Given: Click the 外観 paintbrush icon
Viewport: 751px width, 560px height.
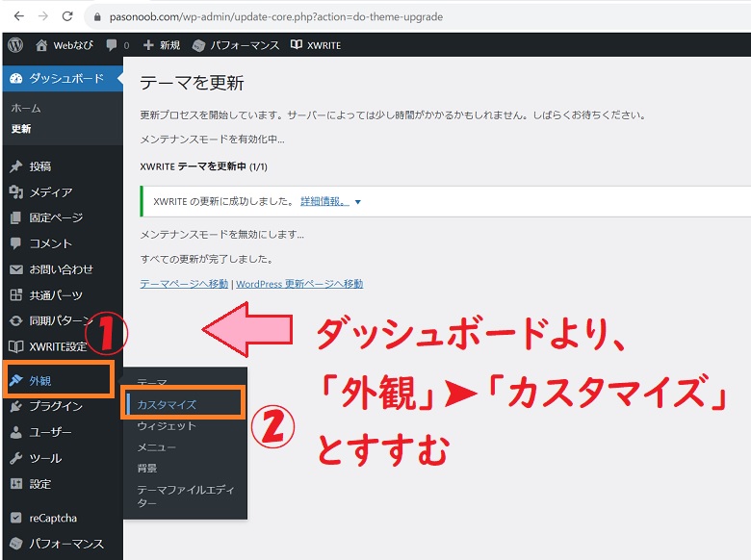Looking at the screenshot, I should pos(15,380).
